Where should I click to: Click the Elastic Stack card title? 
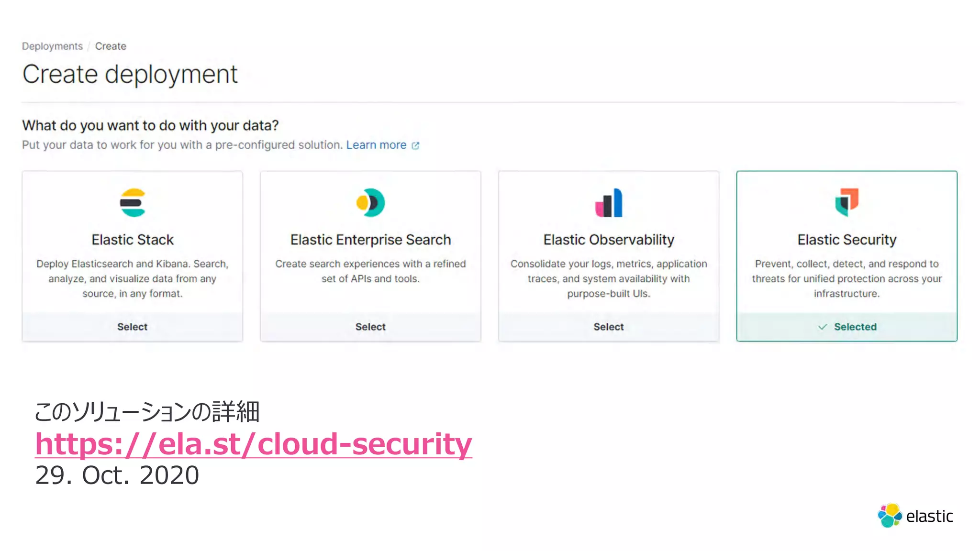point(133,240)
